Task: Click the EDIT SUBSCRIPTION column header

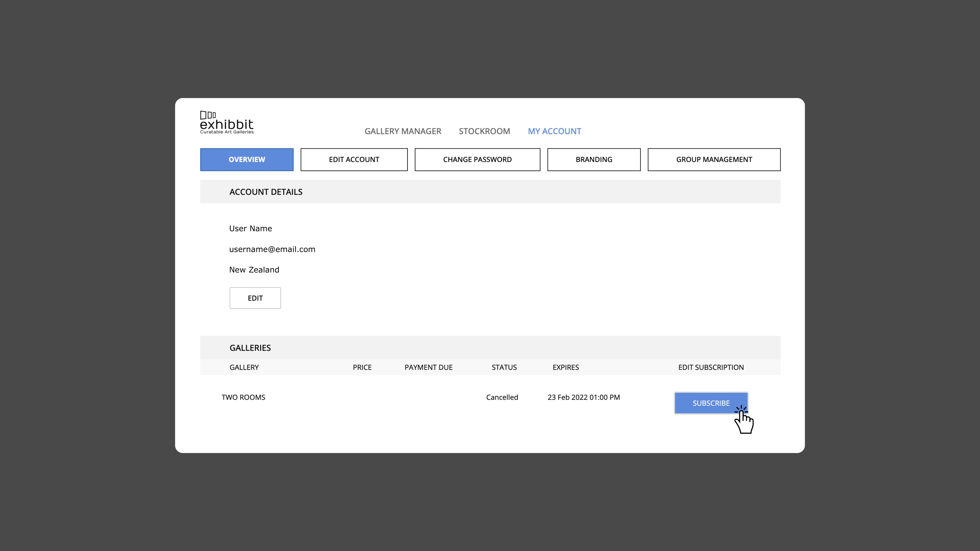Action: click(x=711, y=367)
